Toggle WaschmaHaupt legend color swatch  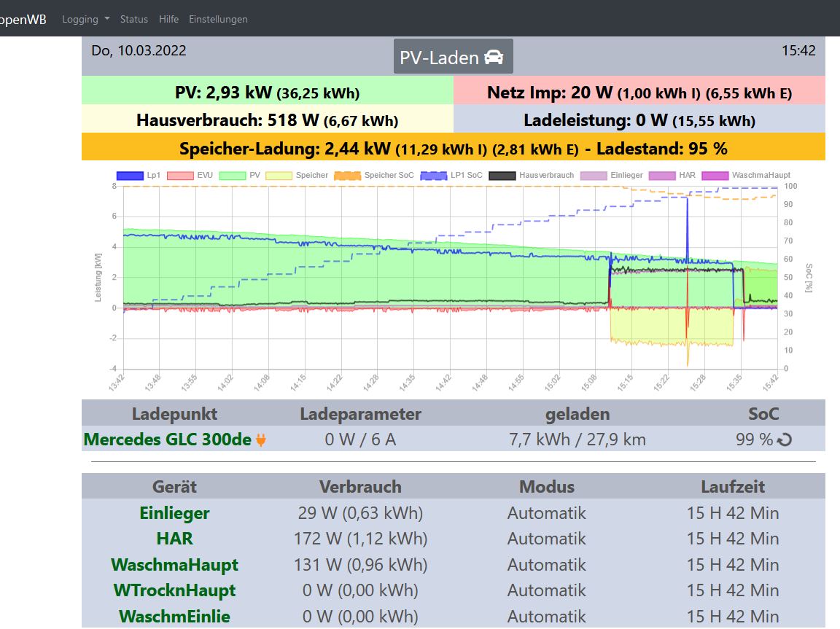(x=717, y=176)
